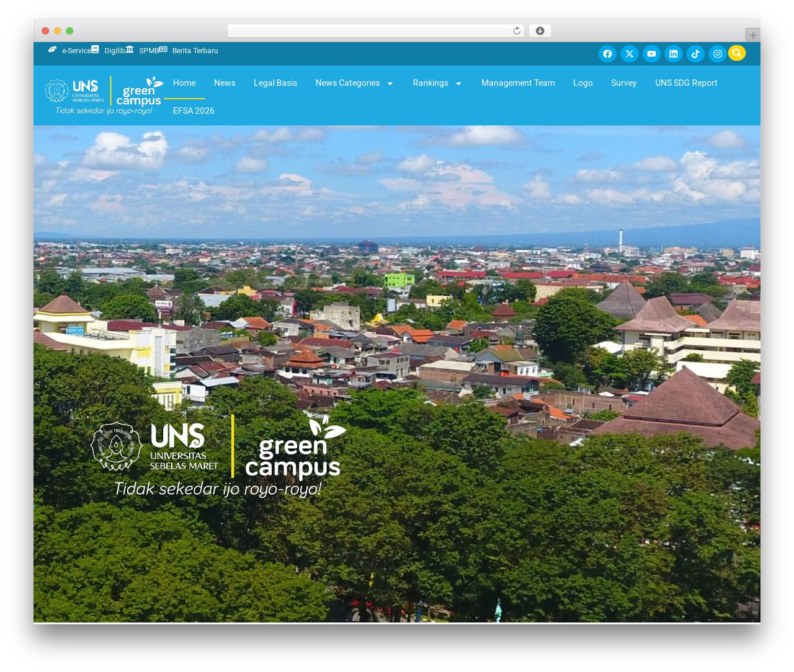
Task: Open the Legal Basis menu item
Action: [275, 83]
